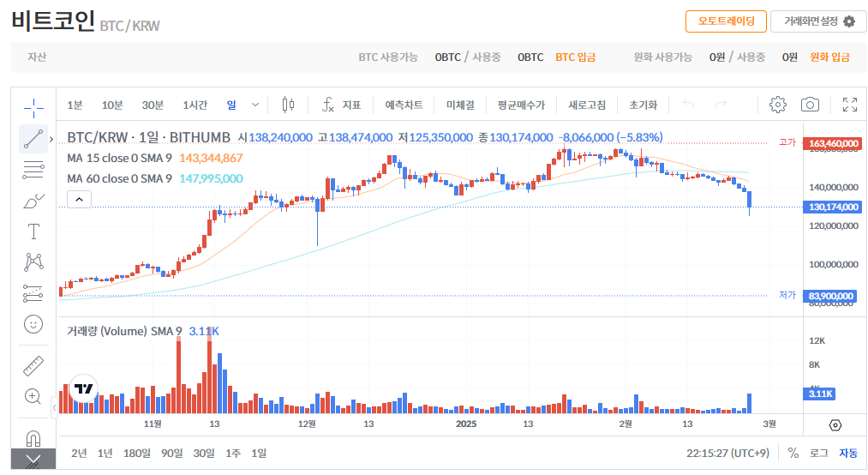Take a chart snapshot with camera icon

pos(810,104)
